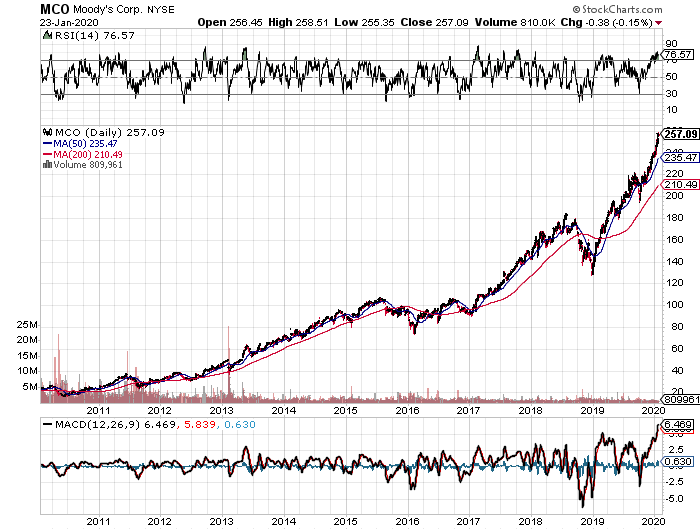Click 2020 on the price chart axis
This screenshot has width=700, height=530.
pyautogui.click(x=654, y=410)
